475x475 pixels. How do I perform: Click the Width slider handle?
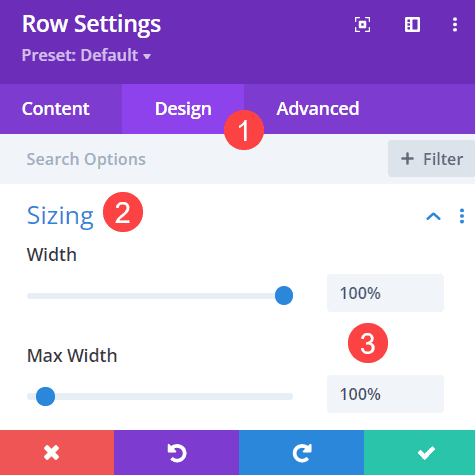pyautogui.click(x=284, y=296)
